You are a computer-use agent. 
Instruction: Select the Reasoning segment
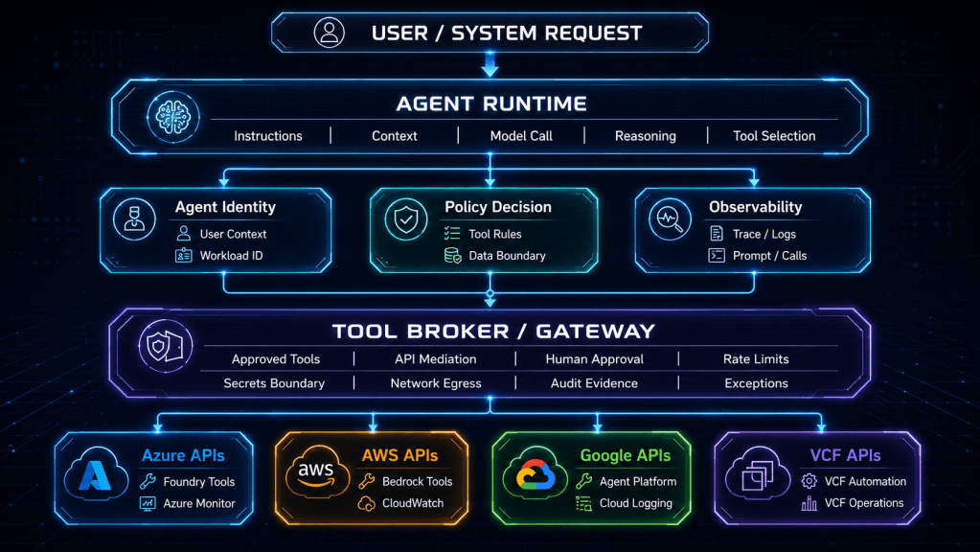click(x=646, y=136)
